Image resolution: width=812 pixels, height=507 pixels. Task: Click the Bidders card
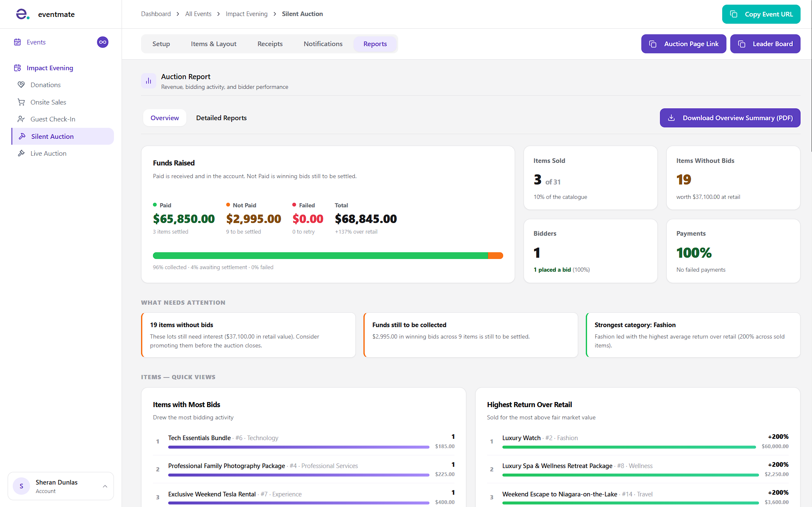tap(590, 251)
